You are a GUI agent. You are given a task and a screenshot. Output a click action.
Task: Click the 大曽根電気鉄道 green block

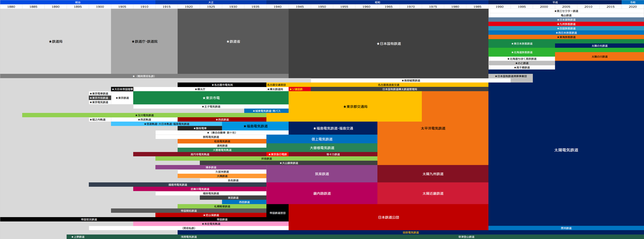[322, 148]
